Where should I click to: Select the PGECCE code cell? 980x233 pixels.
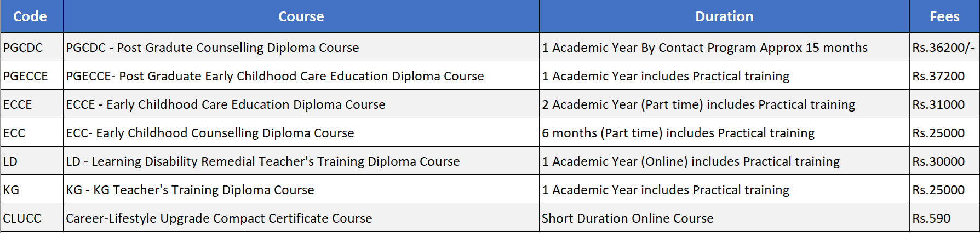[x=25, y=76]
